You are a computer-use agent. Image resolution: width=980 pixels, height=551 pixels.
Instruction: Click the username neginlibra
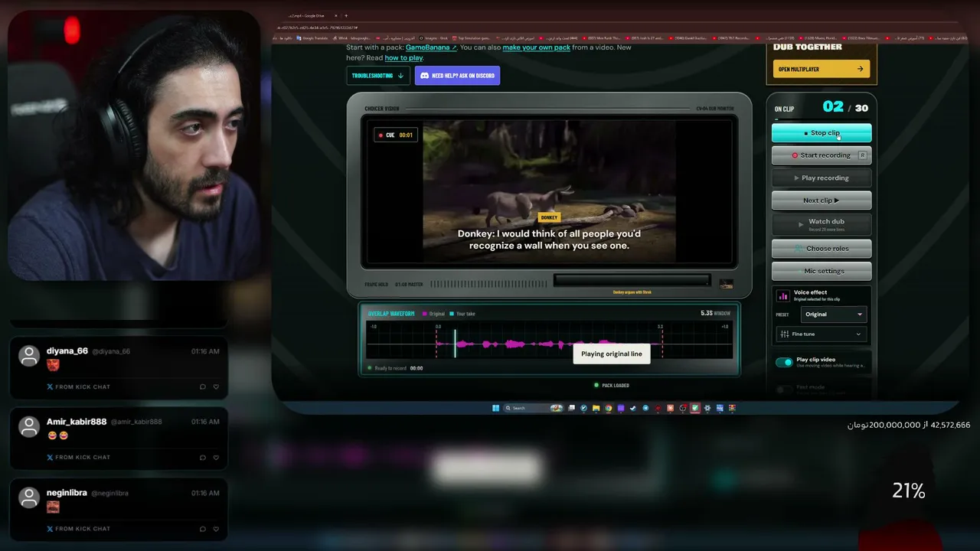pyautogui.click(x=67, y=493)
